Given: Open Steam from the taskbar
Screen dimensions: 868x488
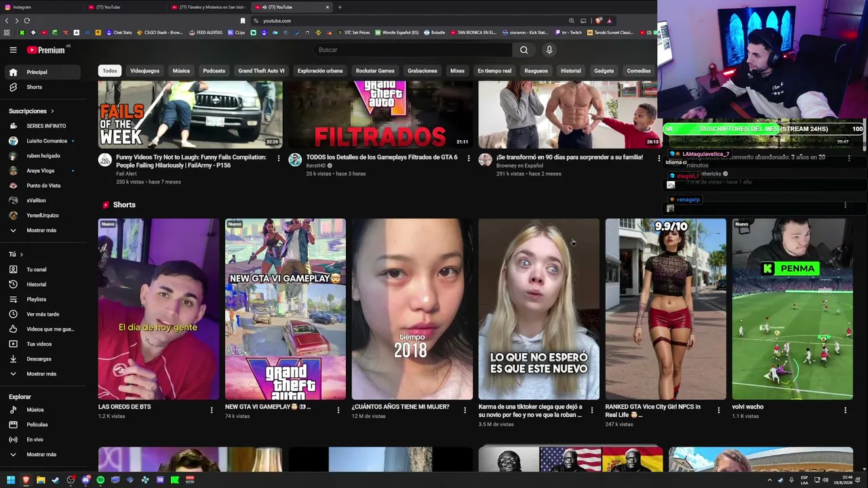Looking at the screenshot, I should 56,480.
